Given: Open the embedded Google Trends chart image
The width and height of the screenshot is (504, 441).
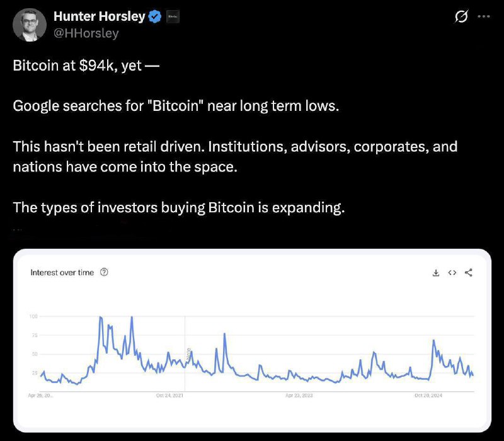Looking at the screenshot, I should pos(252,341).
